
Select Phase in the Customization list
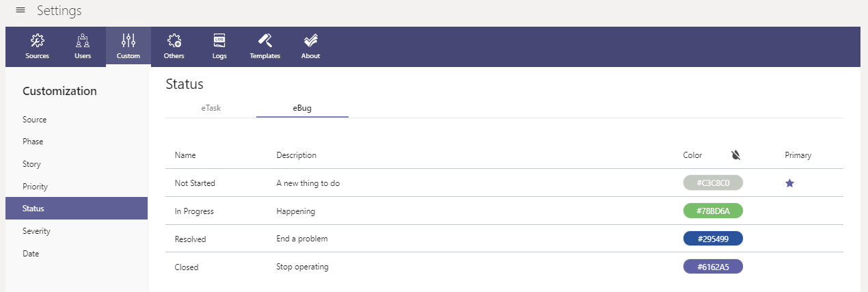click(x=33, y=142)
